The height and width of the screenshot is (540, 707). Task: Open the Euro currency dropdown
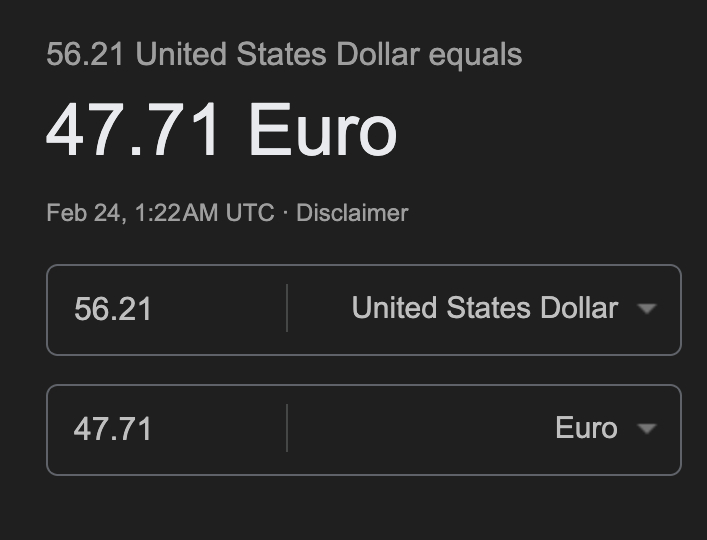pyautogui.click(x=586, y=428)
